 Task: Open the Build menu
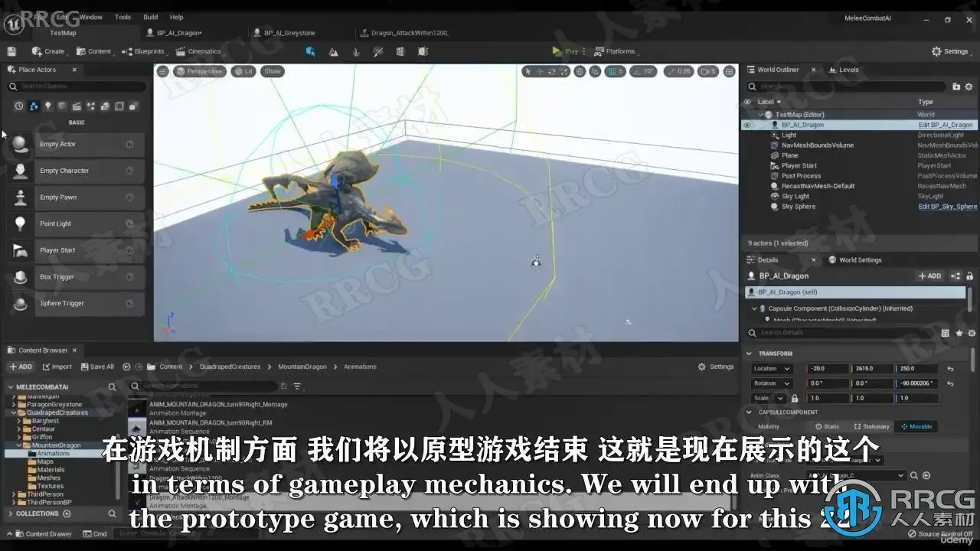click(151, 17)
